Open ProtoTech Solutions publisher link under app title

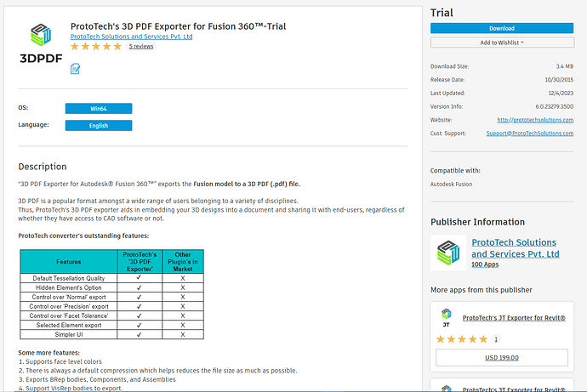tap(131, 37)
